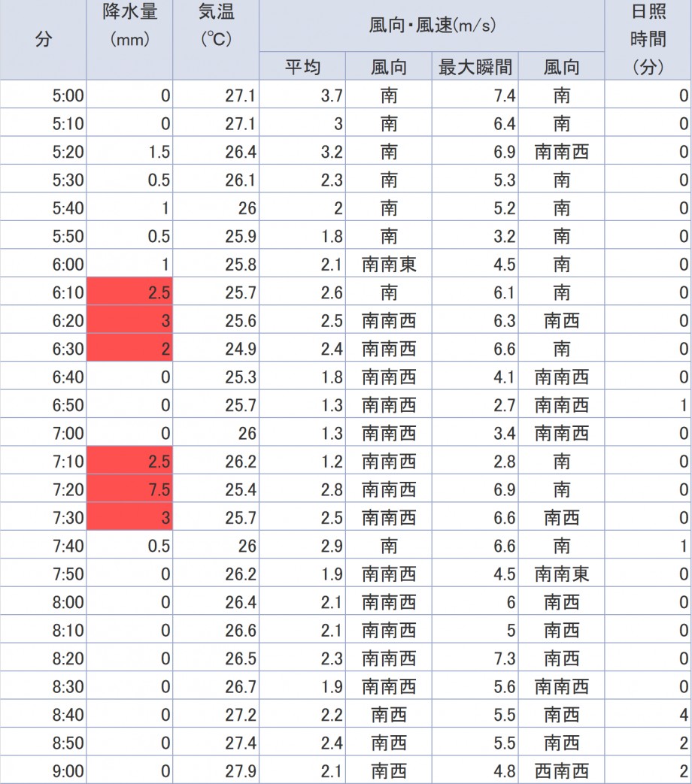Click the 9:00 time cell
Viewport: 692px width, 784px height.
(x=44, y=771)
